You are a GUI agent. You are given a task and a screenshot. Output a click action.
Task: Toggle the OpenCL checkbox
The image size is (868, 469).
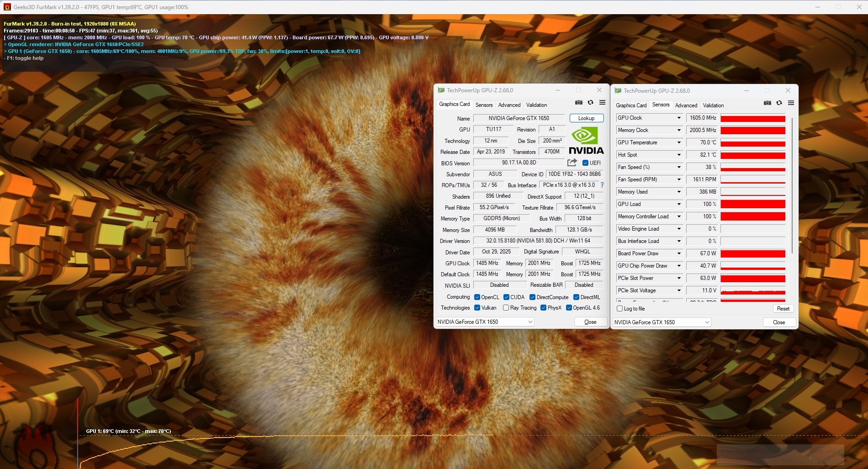(477, 297)
